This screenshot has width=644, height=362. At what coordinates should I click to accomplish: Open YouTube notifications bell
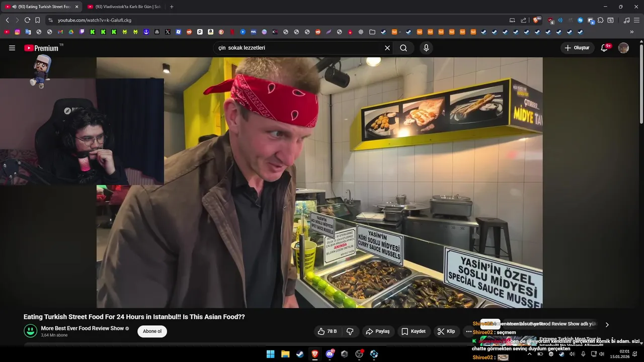click(605, 48)
